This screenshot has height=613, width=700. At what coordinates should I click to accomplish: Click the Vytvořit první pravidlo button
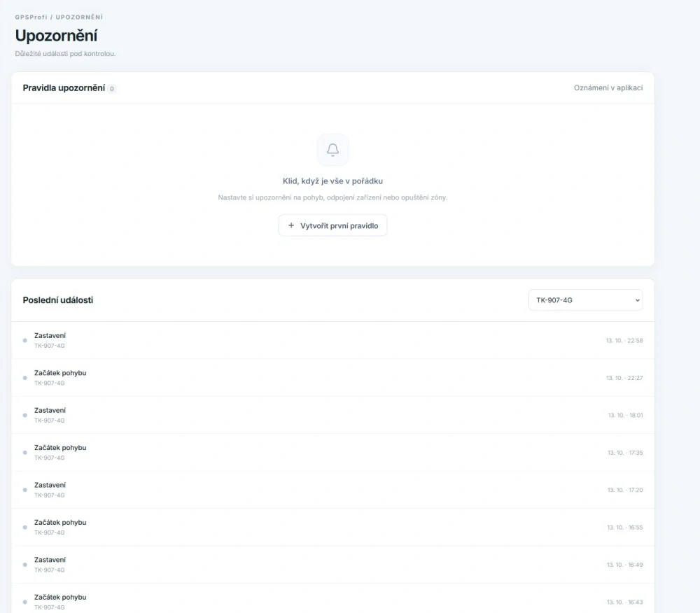point(332,226)
